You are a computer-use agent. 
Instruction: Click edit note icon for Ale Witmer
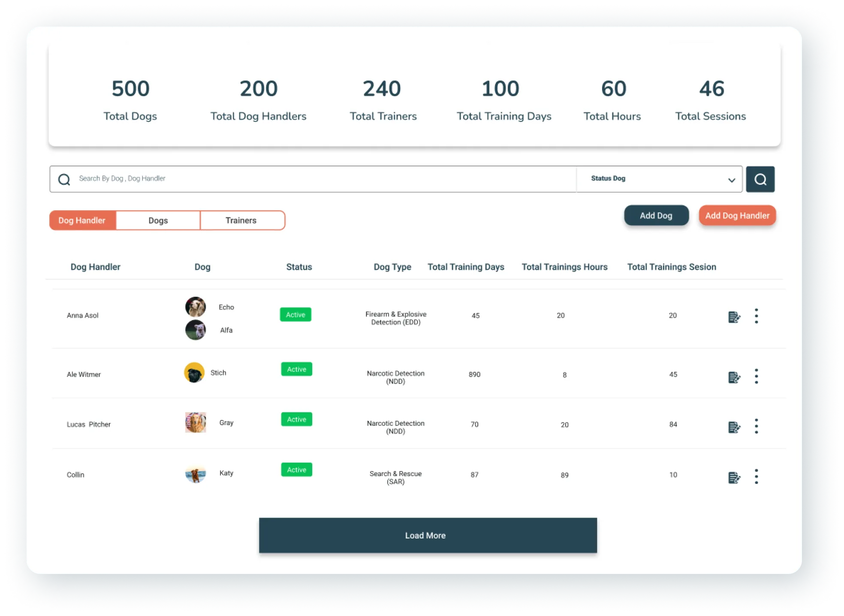[734, 377]
